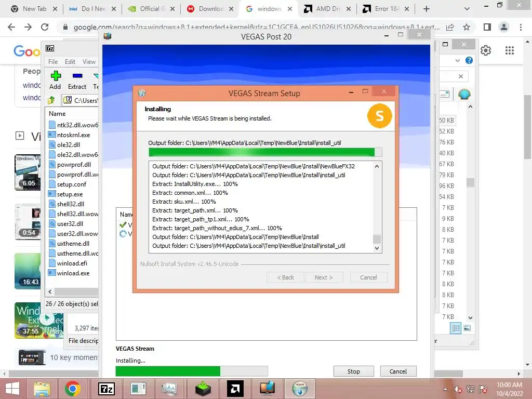This screenshot has width=532, height=399.
Task: Click the 7-Zip up-folder arrow icon
Action: click(x=51, y=100)
